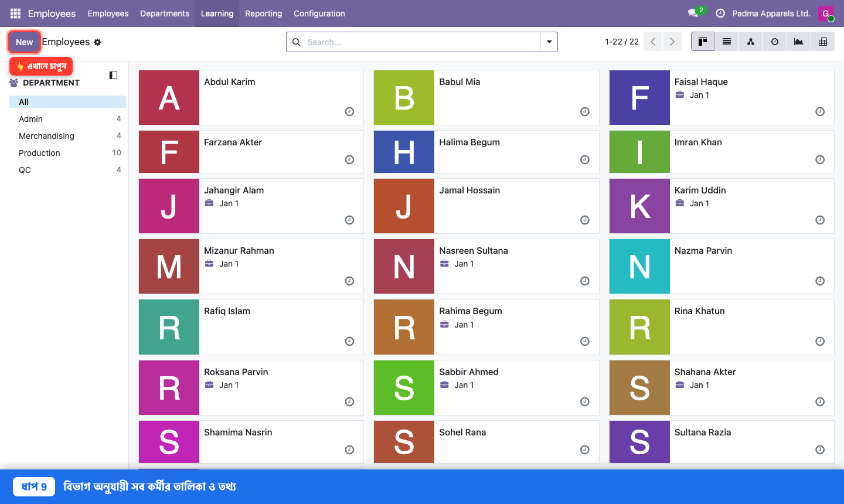
Task: Click the activity clock on Faisal Haque's card
Action: click(x=820, y=111)
